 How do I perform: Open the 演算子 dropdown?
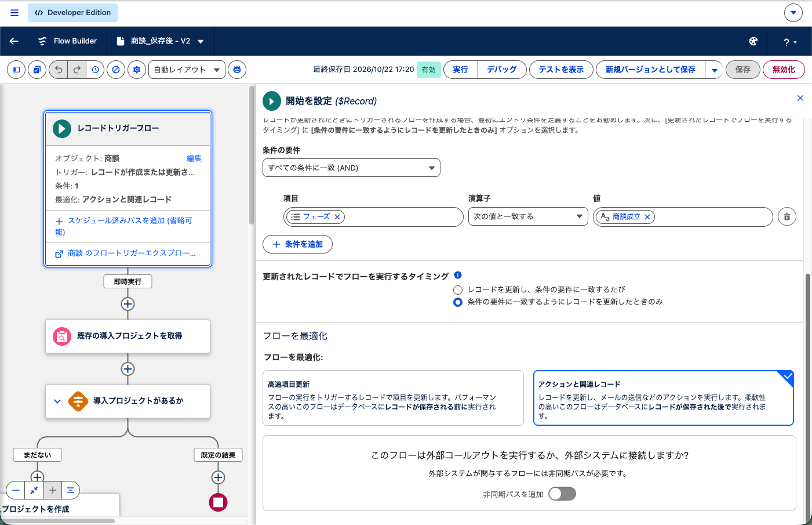[527, 216]
